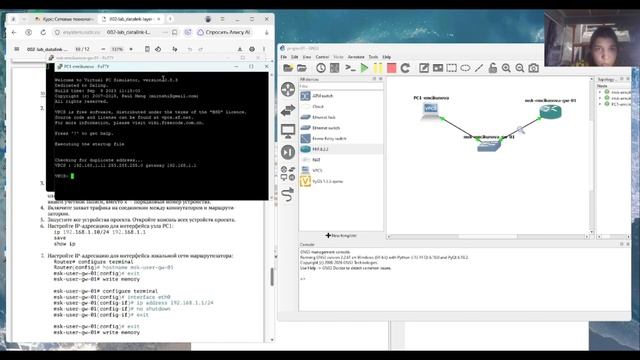Browse end devices monitor icon in sidebar
Viewport: 640px width, 360px height.
point(288,131)
